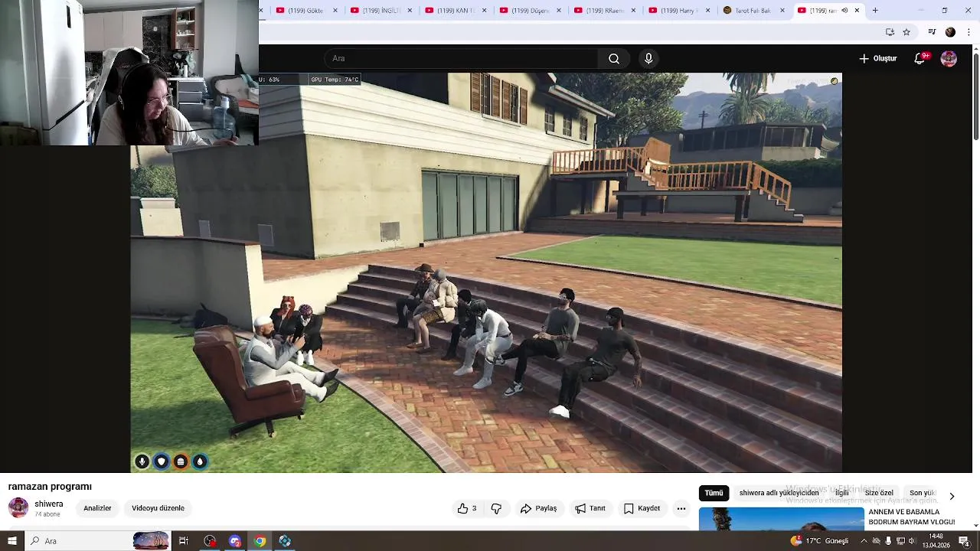This screenshot has height=551, width=980.
Task: Open Analizler for this video
Action: coord(97,508)
